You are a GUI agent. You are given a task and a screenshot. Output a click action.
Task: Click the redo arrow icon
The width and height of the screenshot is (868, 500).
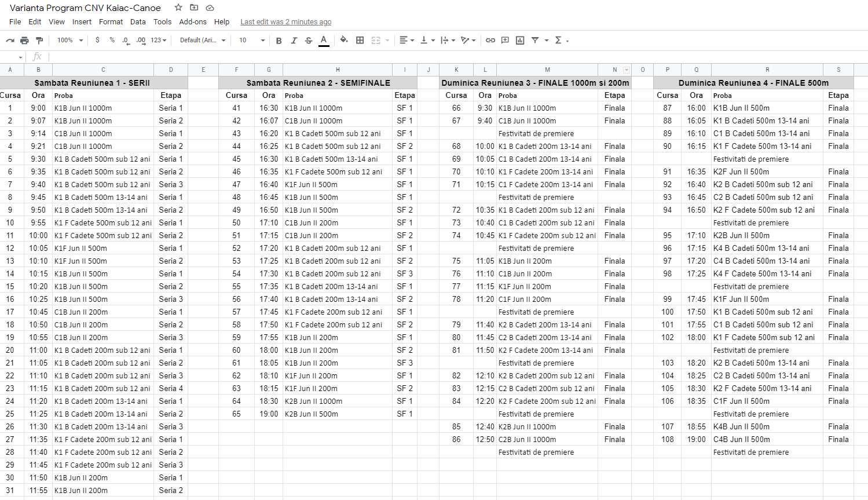(10, 40)
